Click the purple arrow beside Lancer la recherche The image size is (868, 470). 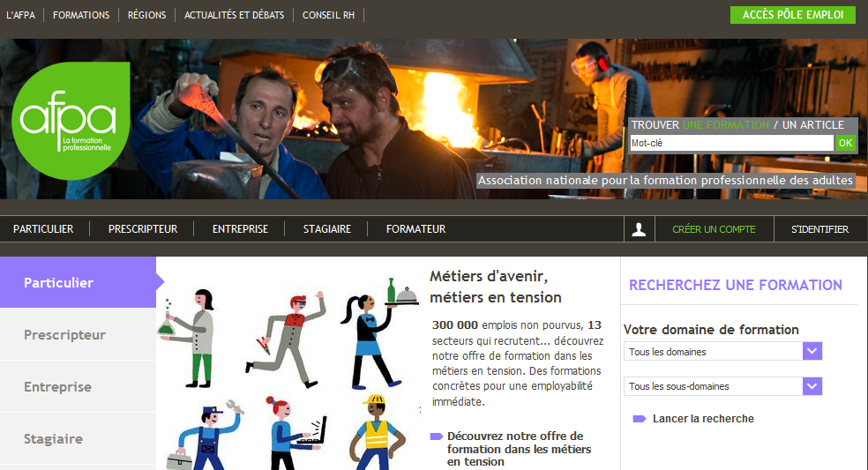click(640, 419)
